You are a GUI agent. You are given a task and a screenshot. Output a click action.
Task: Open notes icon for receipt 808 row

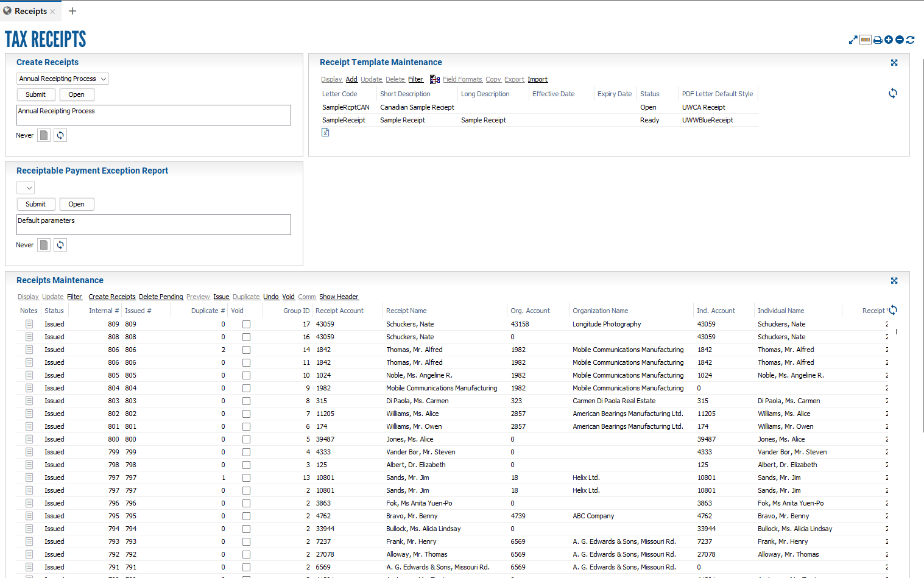(29, 337)
